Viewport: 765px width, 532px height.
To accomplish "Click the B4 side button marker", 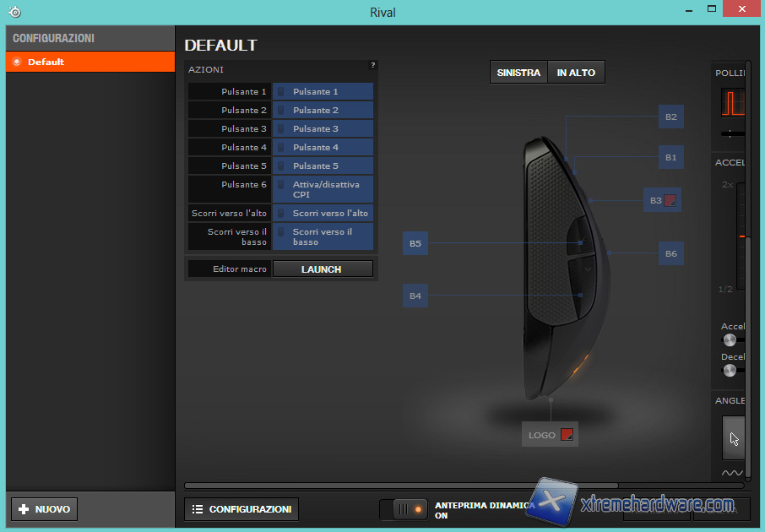I will point(415,296).
